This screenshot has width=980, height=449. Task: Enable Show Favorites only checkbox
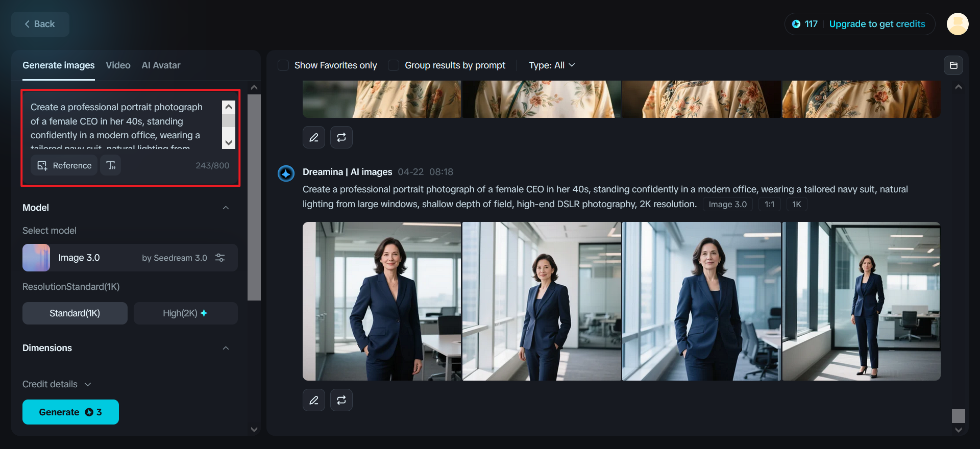coord(283,65)
